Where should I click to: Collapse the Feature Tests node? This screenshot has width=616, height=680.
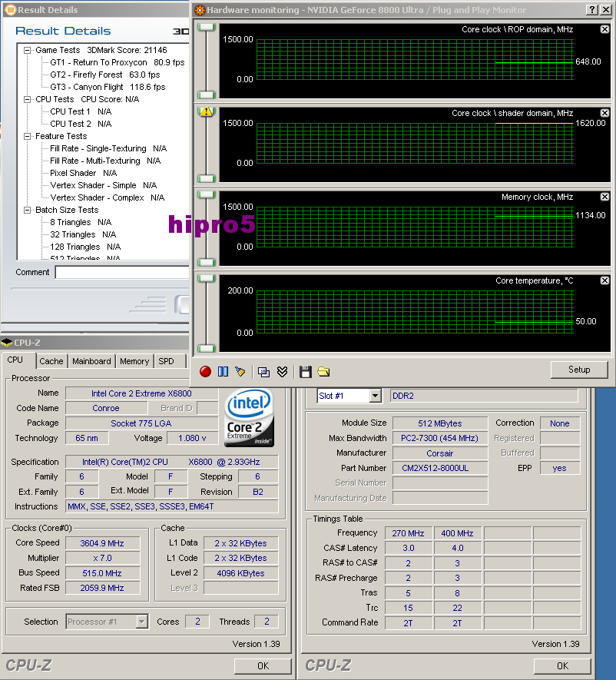(28, 135)
